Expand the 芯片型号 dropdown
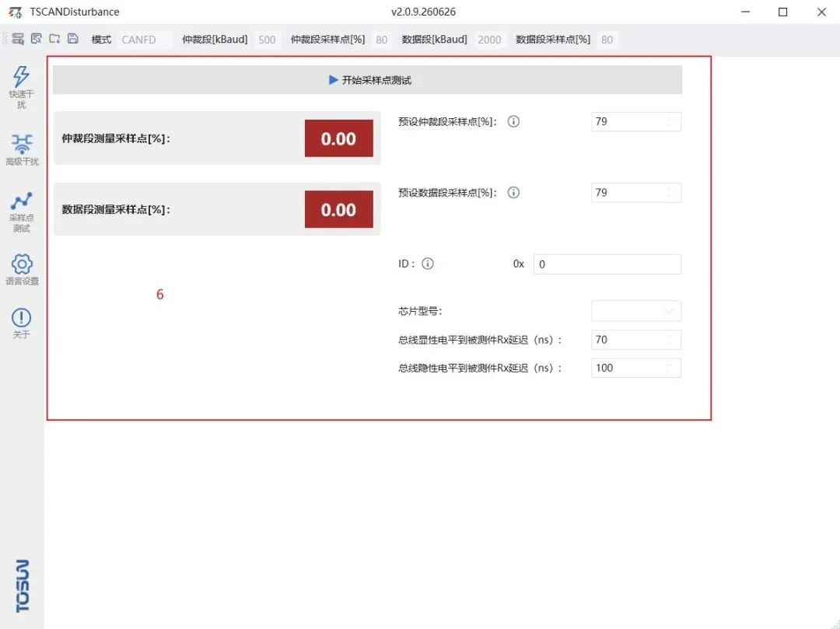Screen dimensions: 840x629 pos(636,311)
